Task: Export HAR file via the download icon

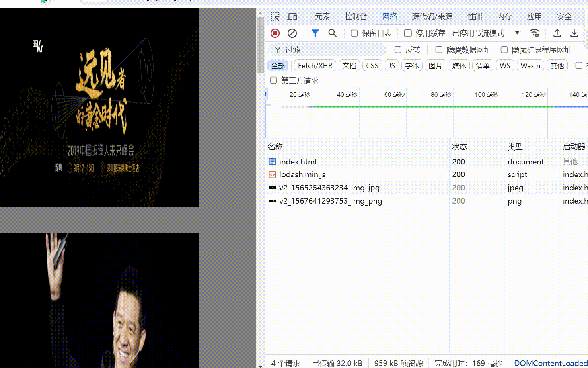Action: (574, 33)
